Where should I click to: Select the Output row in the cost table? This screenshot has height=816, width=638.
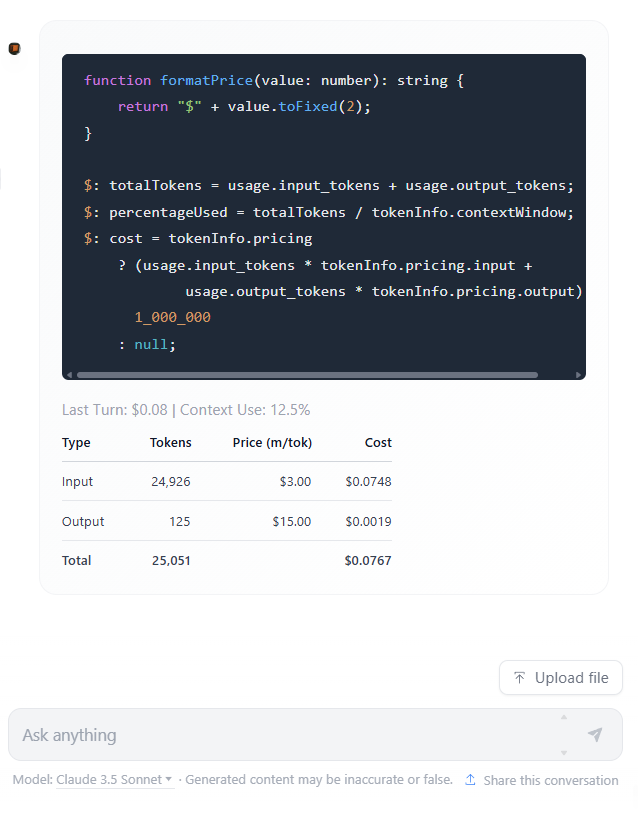pyautogui.click(x=226, y=521)
